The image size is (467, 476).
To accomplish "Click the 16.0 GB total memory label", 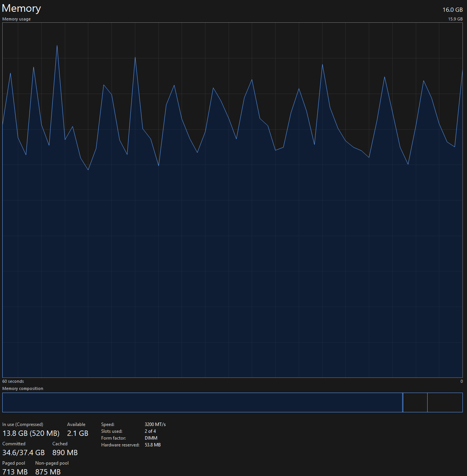I will click(x=452, y=10).
